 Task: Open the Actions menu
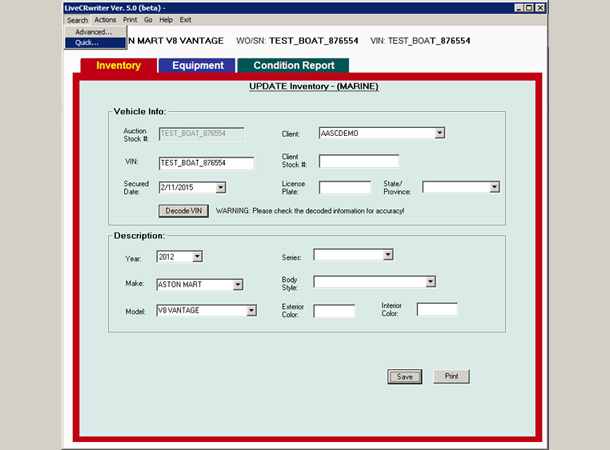tap(105, 20)
